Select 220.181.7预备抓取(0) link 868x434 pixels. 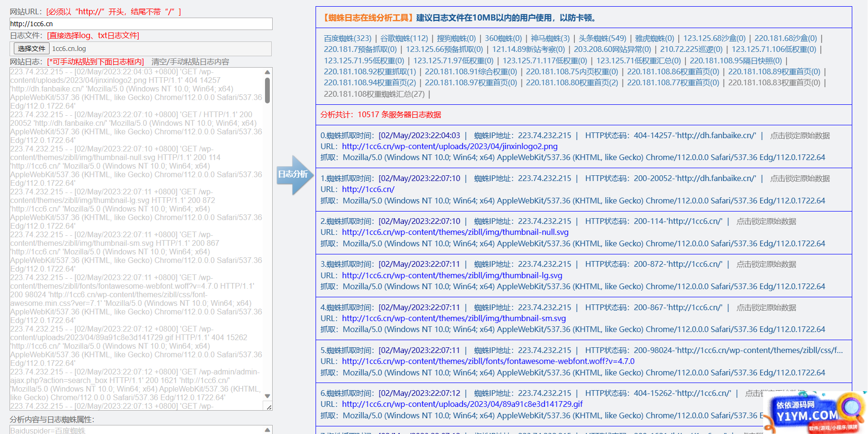360,49
